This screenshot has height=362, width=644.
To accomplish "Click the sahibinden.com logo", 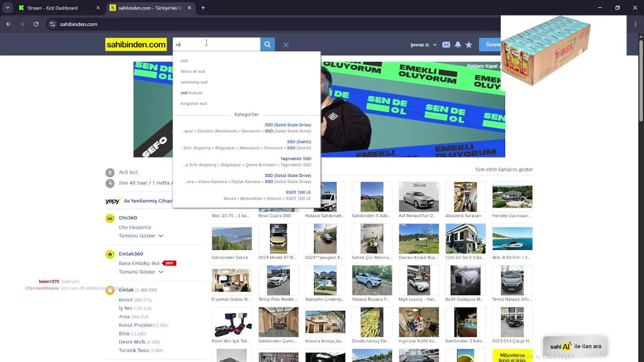I will 136,45.
